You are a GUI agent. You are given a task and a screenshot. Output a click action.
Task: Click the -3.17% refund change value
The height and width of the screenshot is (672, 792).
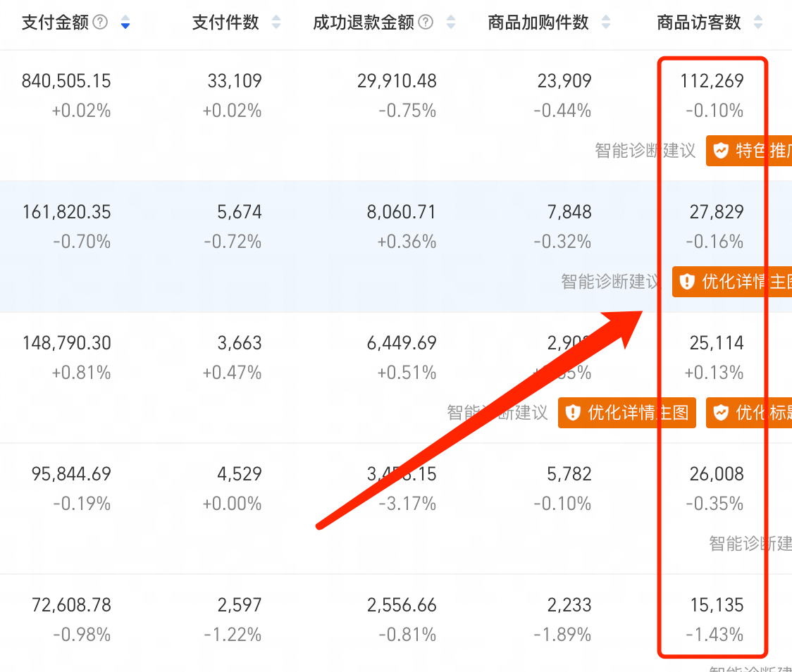click(x=407, y=504)
